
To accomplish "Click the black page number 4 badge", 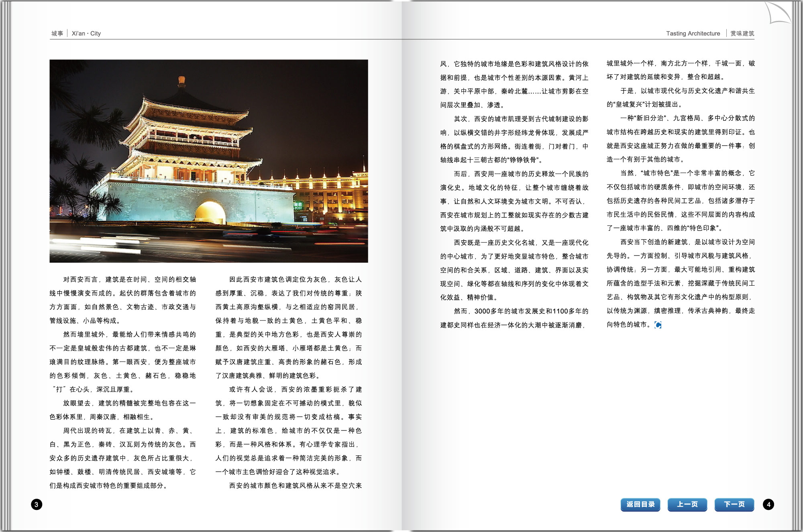I will pyautogui.click(x=768, y=504).
